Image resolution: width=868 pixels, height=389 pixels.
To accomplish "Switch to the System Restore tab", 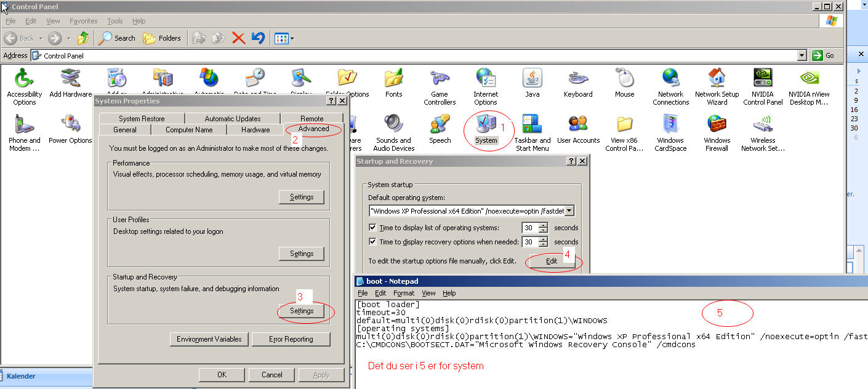I will [142, 118].
